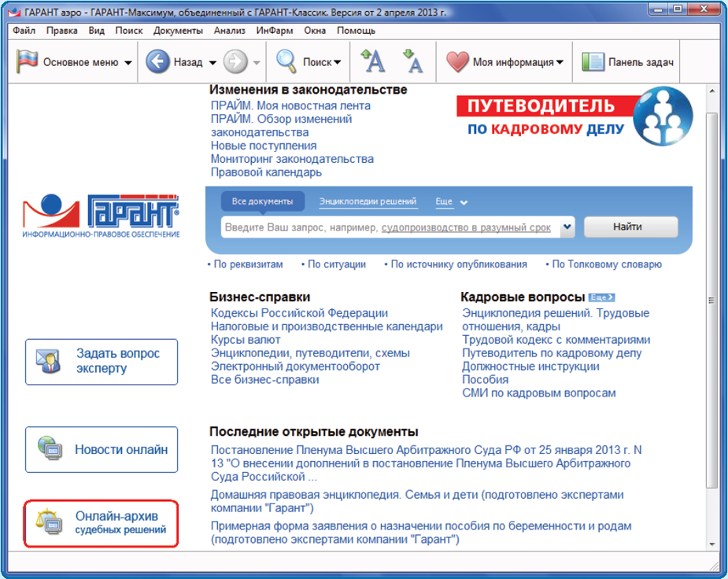Expand the Назад history dropdown arrow
The width and height of the screenshot is (728, 579).
pos(212,63)
